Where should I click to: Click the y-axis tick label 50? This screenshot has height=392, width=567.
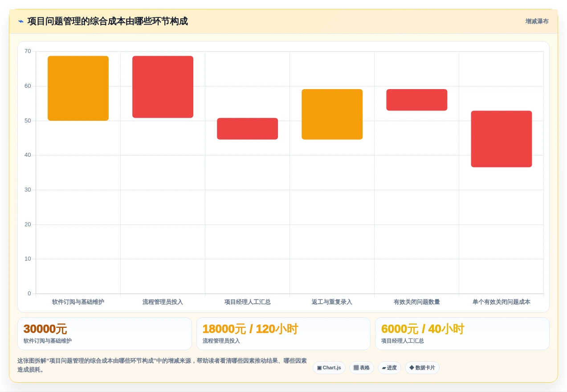(x=28, y=121)
